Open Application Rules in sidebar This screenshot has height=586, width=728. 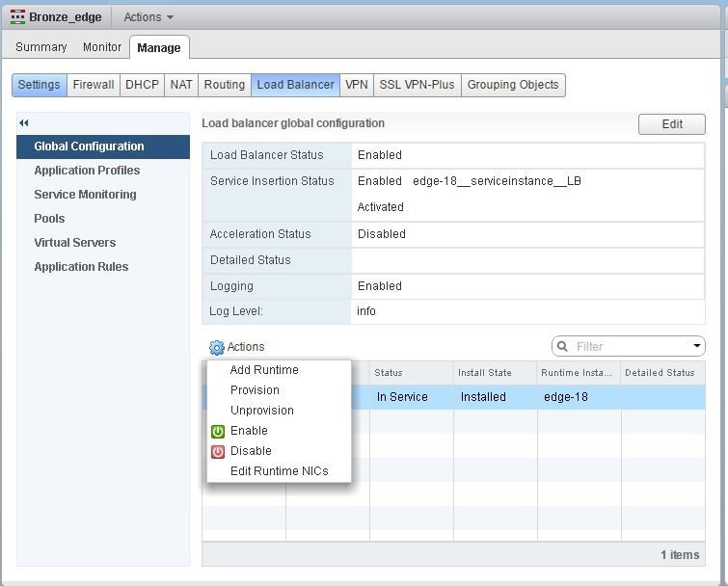pyautogui.click(x=81, y=267)
